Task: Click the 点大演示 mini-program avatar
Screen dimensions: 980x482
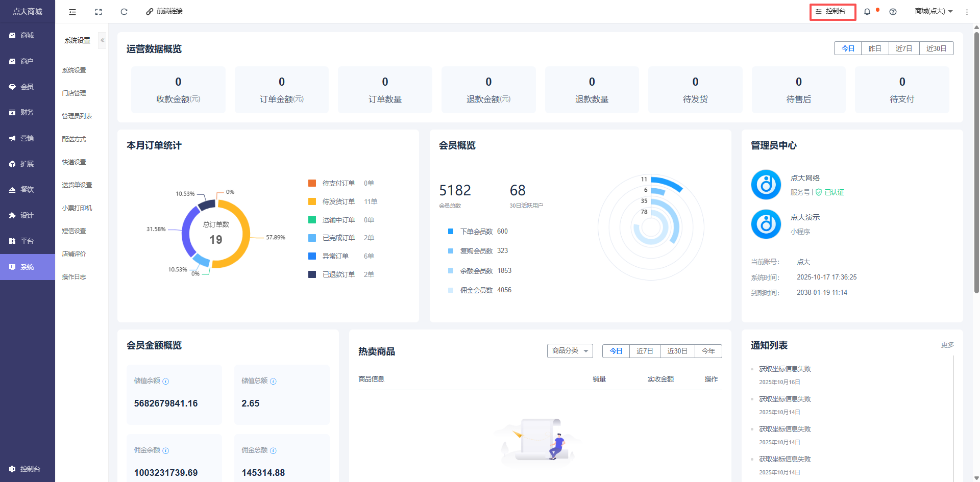Action: point(766,224)
